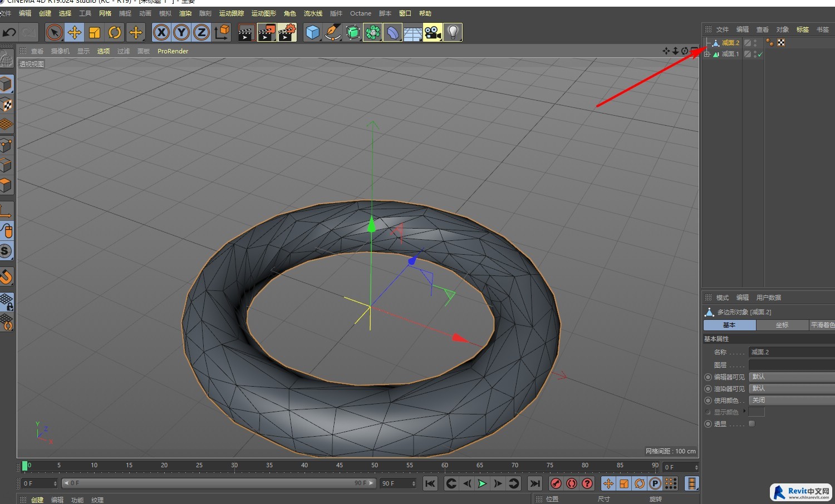The image size is (835, 504).
Task: Toggle the 透显 checkbox
Action: click(x=752, y=424)
